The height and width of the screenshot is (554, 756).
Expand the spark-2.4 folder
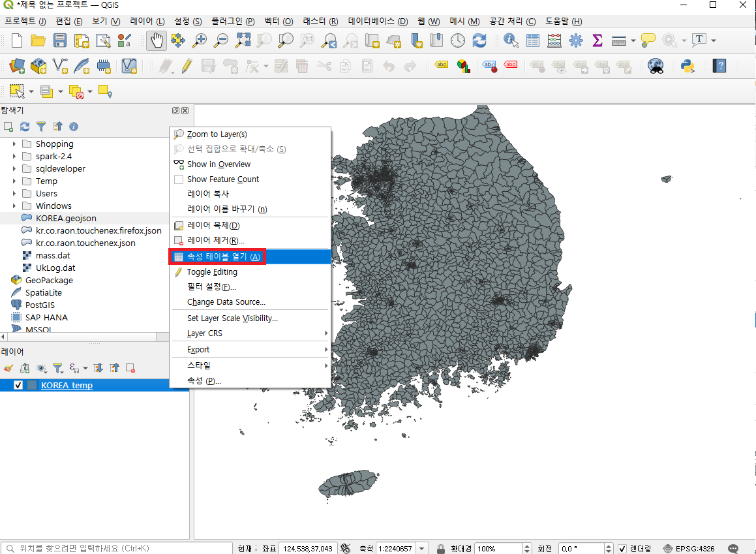click(14, 156)
